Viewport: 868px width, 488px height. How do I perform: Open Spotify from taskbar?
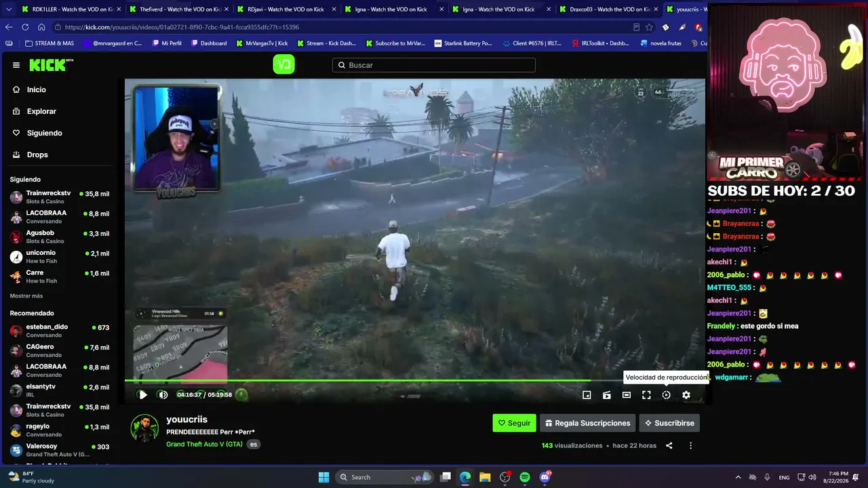(525, 477)
